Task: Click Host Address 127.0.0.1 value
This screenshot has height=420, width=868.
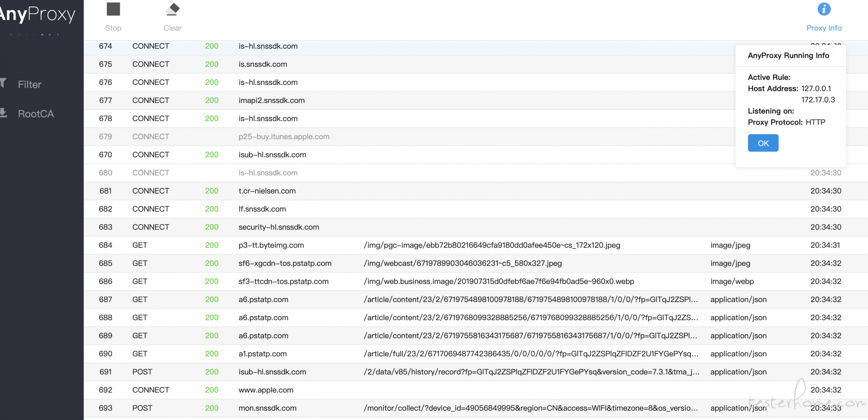Action: (x=816, y=89)
